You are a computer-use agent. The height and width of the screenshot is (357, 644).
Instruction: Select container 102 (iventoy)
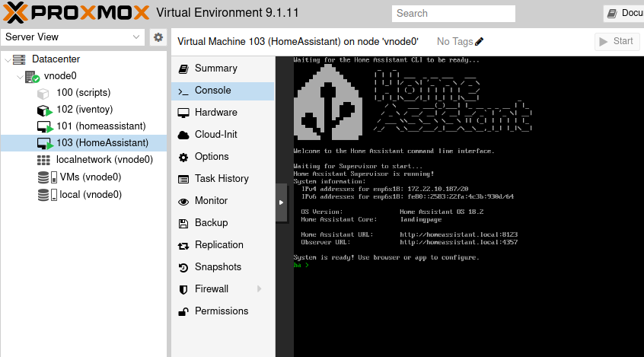pos(84,110)
